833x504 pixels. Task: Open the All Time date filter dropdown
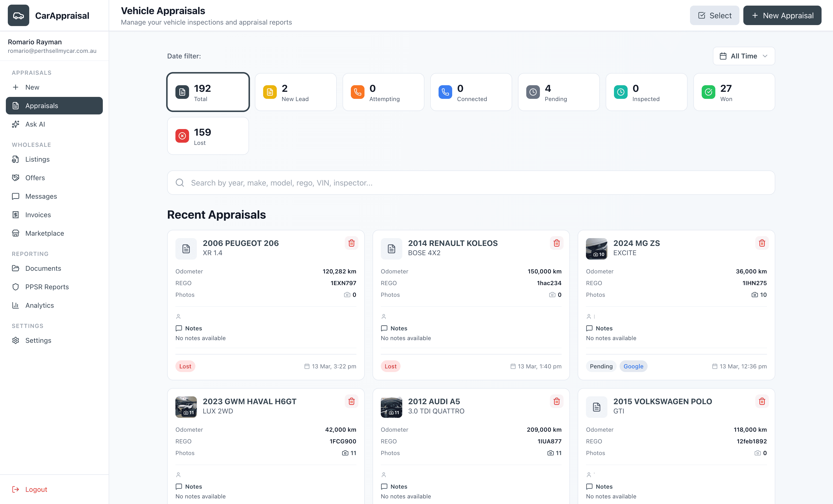[743, 56]
